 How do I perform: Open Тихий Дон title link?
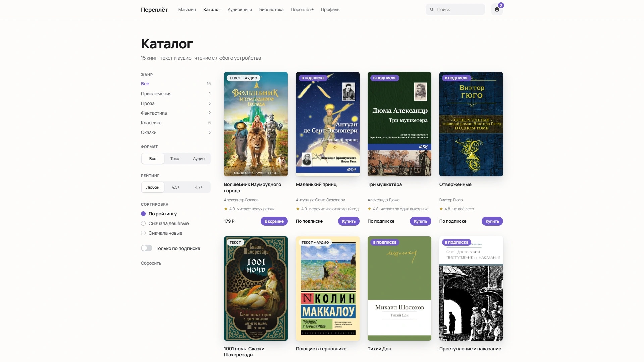[379, 349]
